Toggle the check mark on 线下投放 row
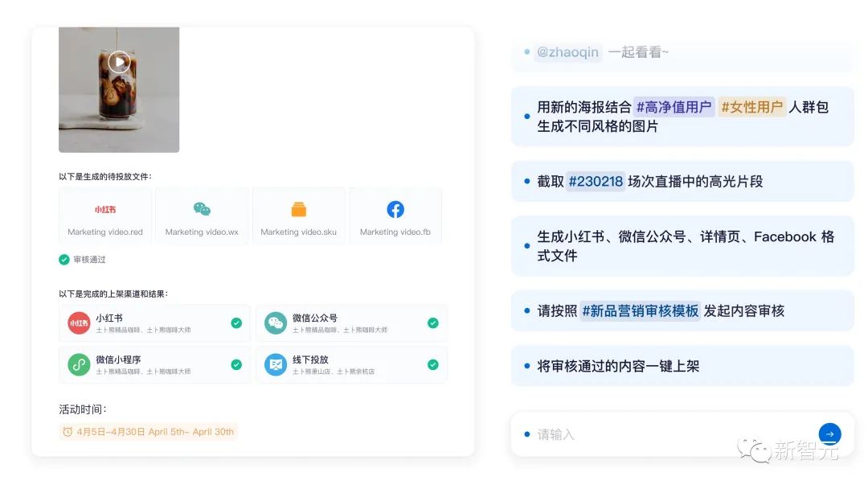The image size is (868, 489). 433,364
